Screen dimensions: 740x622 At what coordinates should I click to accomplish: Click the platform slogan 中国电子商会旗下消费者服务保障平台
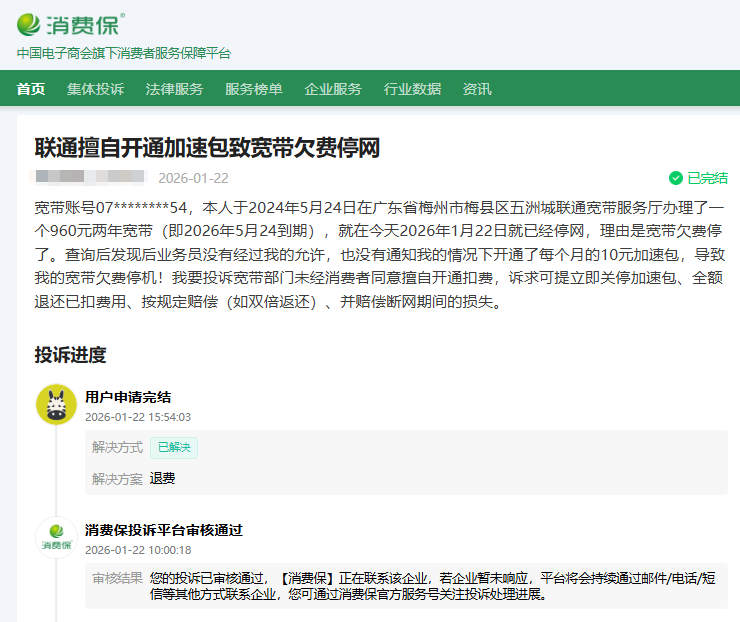[123, 53]
